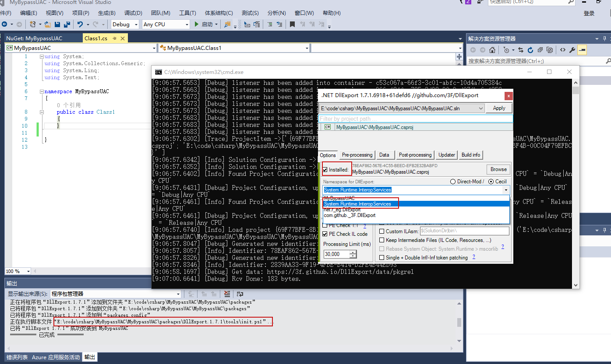
Task: Enable the Custom ILAsm checkbox
Action: (x=382, y=231)
